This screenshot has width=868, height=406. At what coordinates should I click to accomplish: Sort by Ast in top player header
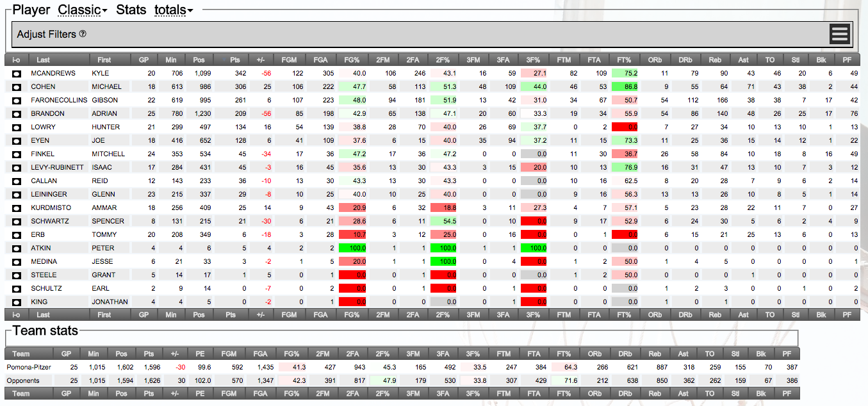point(743,60)
